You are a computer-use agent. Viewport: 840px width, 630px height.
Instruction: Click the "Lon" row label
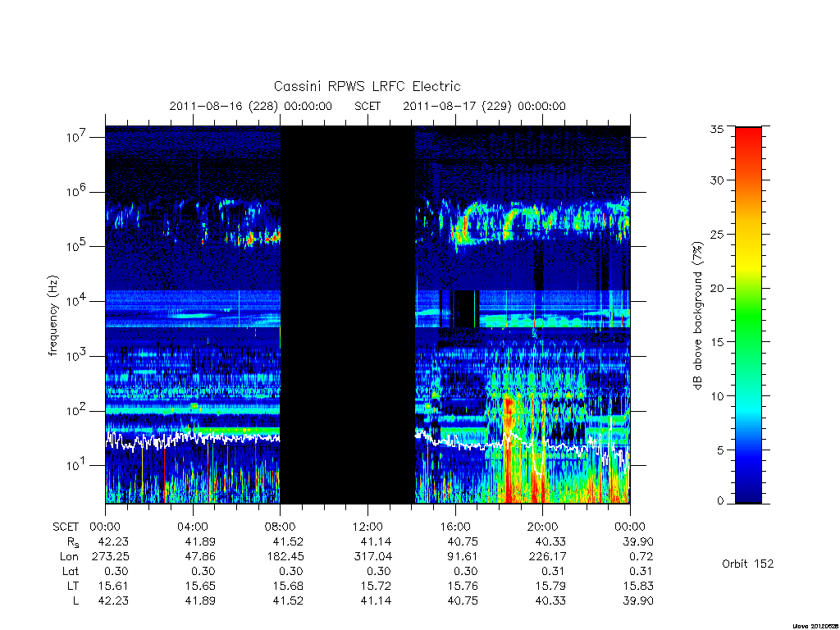[x=69, y=557]
